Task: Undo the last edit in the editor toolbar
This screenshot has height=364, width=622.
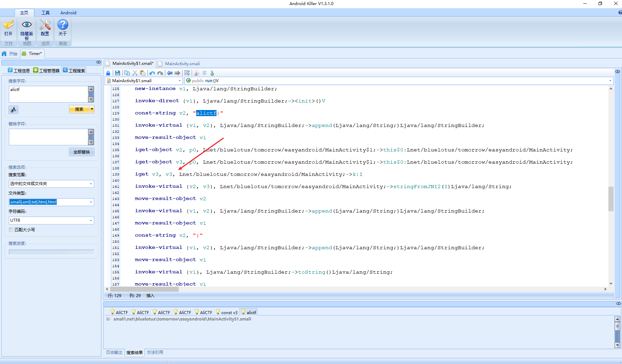Action: point(152,73)
